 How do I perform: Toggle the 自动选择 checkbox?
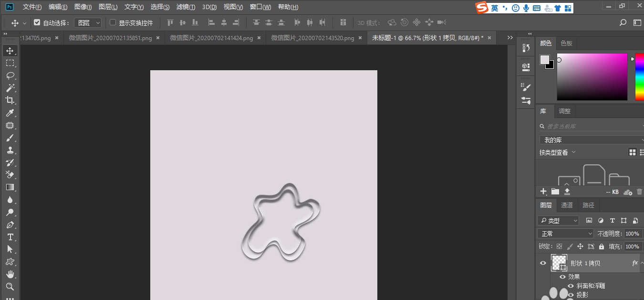coord(37,22)
